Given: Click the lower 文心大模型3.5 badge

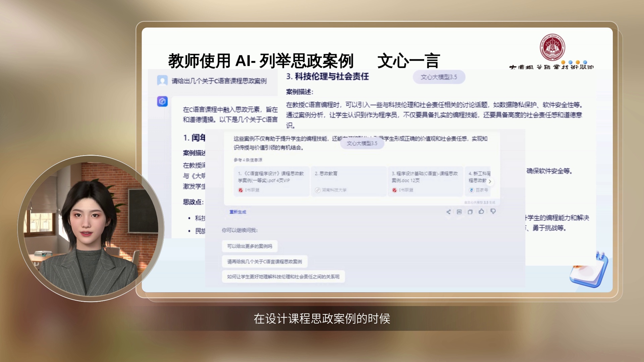Looking at the screenshot, I should pos(362,143).
